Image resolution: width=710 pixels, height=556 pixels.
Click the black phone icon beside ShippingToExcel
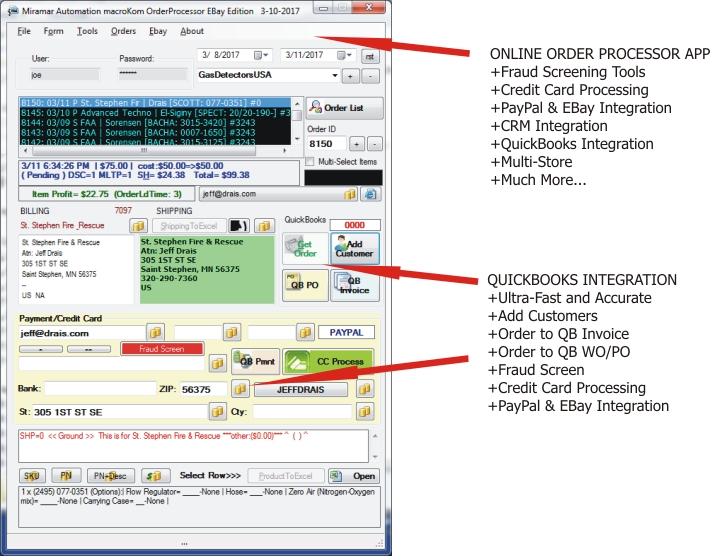[239, 225]
